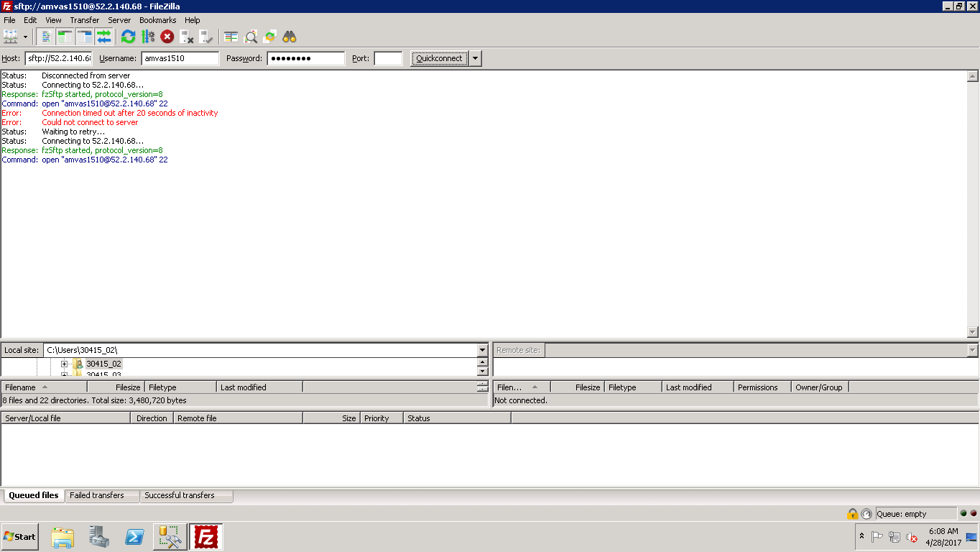
Task: Open the Site Manager dropdown arrow
Action: (x=25, y=36)
